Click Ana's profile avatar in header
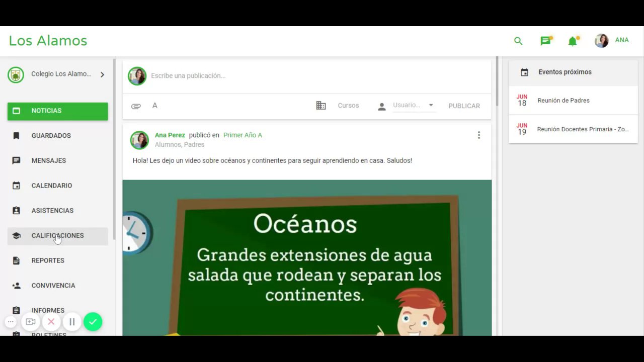Screen dimensions: 644x362 [x=602, y=41]
